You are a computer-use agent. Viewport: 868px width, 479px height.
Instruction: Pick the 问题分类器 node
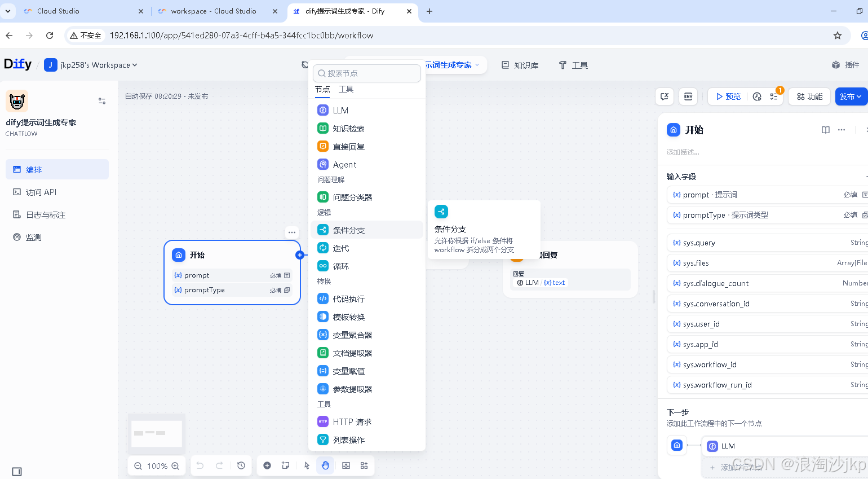(367, 197)
